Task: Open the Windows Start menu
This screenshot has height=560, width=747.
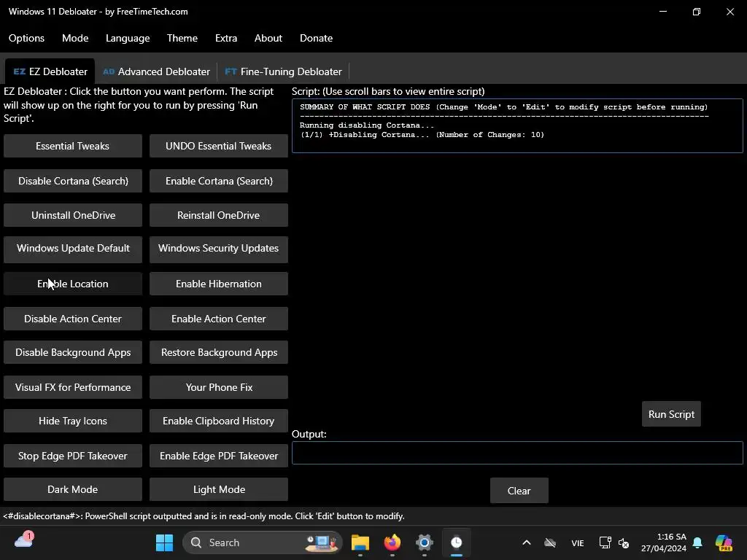Action: (164, 542)
